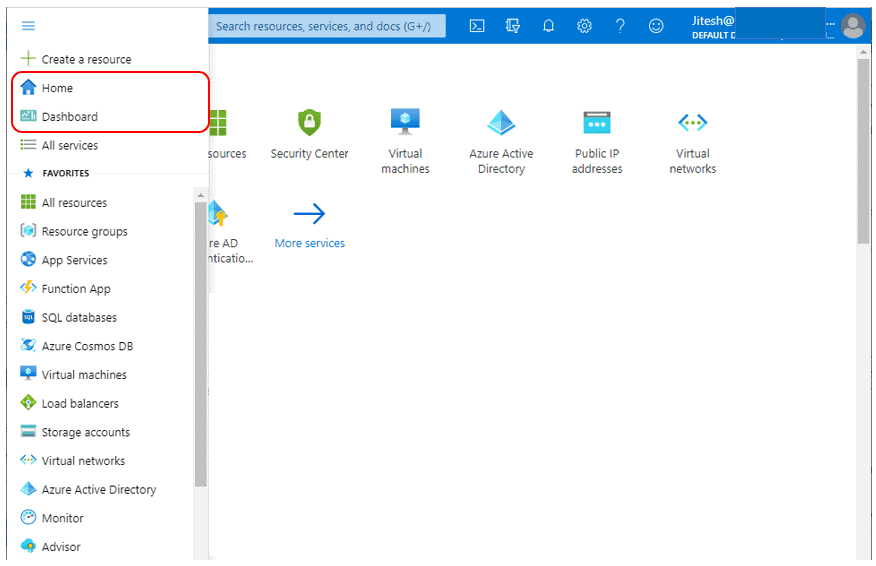Click the Load balancers label
The image size is (876, 566).
[80, 403]
